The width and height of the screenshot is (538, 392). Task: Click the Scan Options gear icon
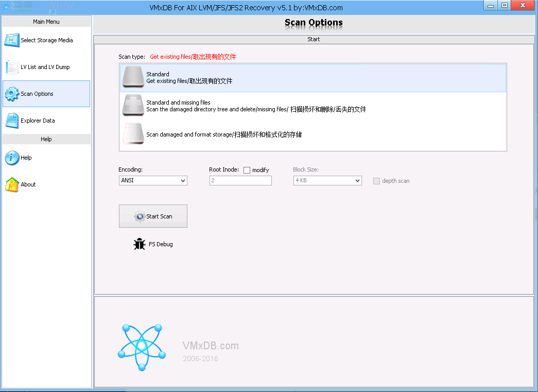point(12,94)
